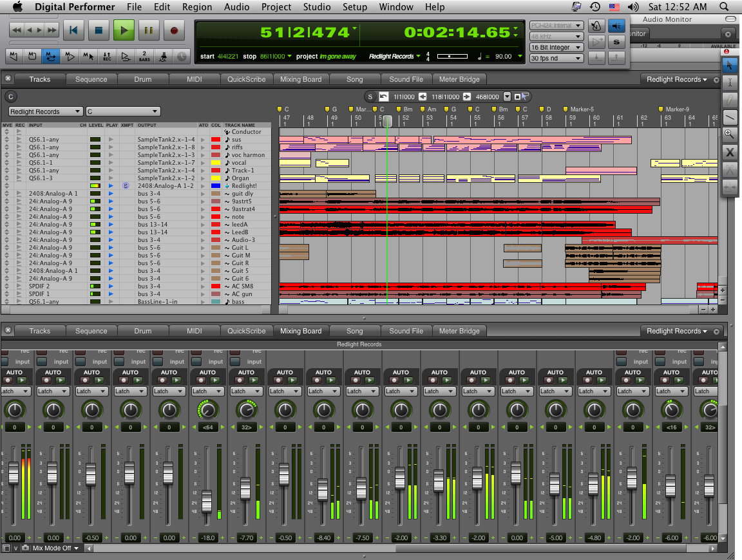The height and width of the screenshot is (560, 742).
Task: Open the stop time 86|1|000 dropdown arrow
Action: 289,56
